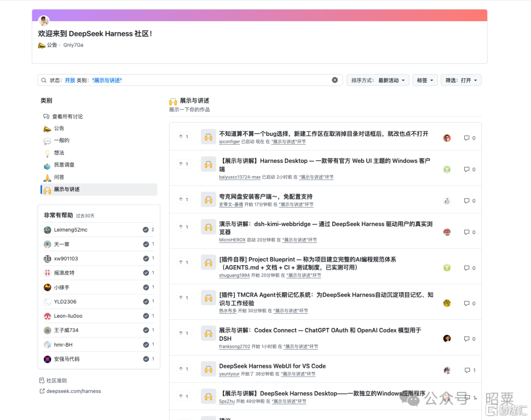Open Leimeng52mc's avatar in helpful list
531x420 pixels.
click(47, 230)
